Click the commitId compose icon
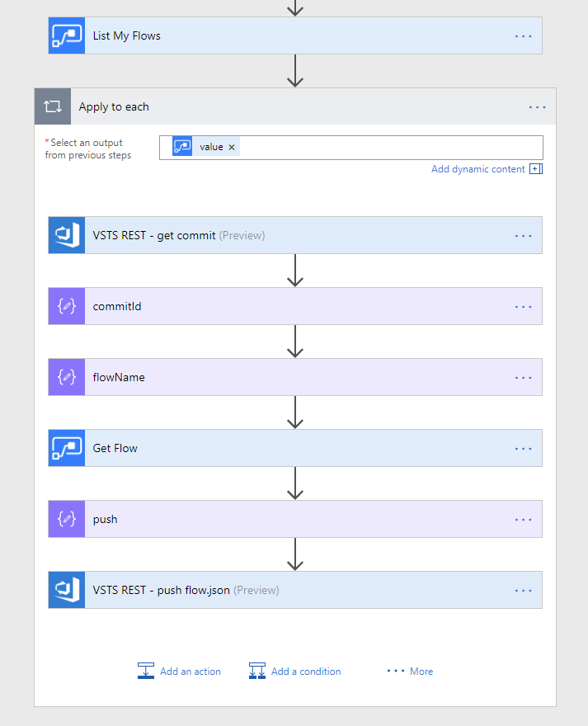This screenshot has width=588, height=726. (66, 307)
